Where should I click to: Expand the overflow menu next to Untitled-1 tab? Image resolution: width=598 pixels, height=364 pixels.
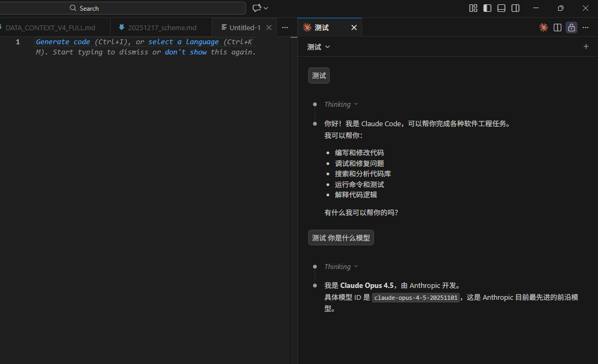coord(285,27)
